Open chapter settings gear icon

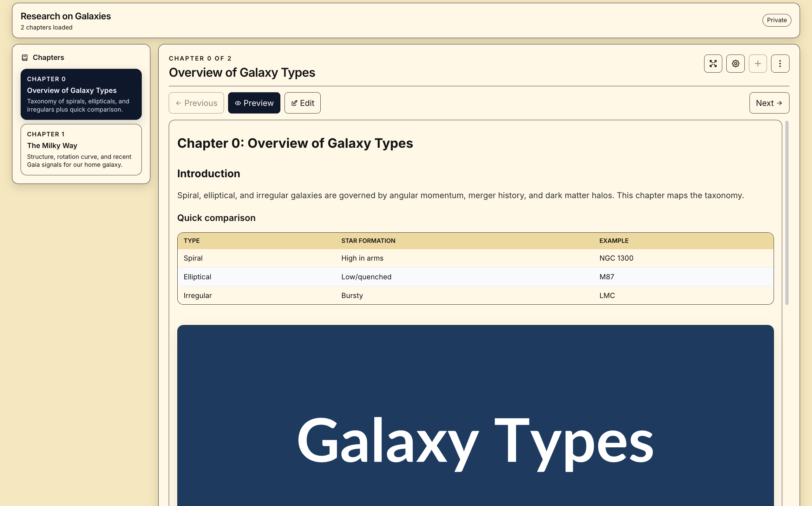pyautogui.click(x=735, y=64)
